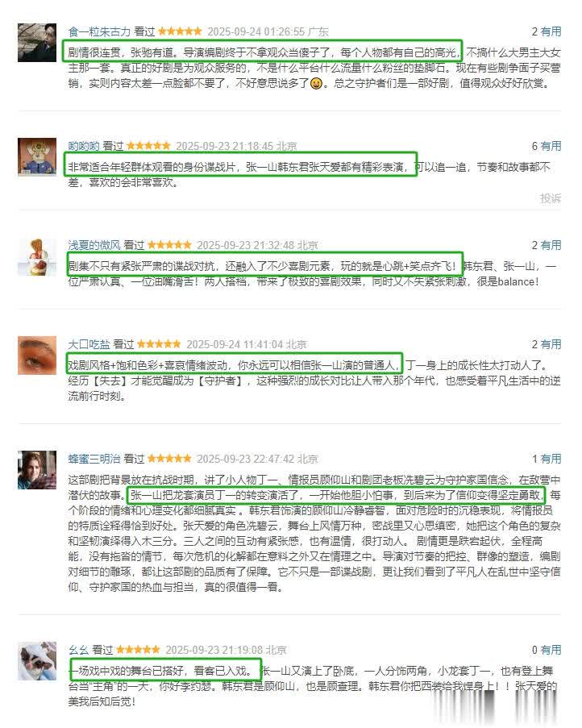This screenshot has width=582, height=728.
Task: Open the 大口吃盐 username link
Action: point(89,344)
